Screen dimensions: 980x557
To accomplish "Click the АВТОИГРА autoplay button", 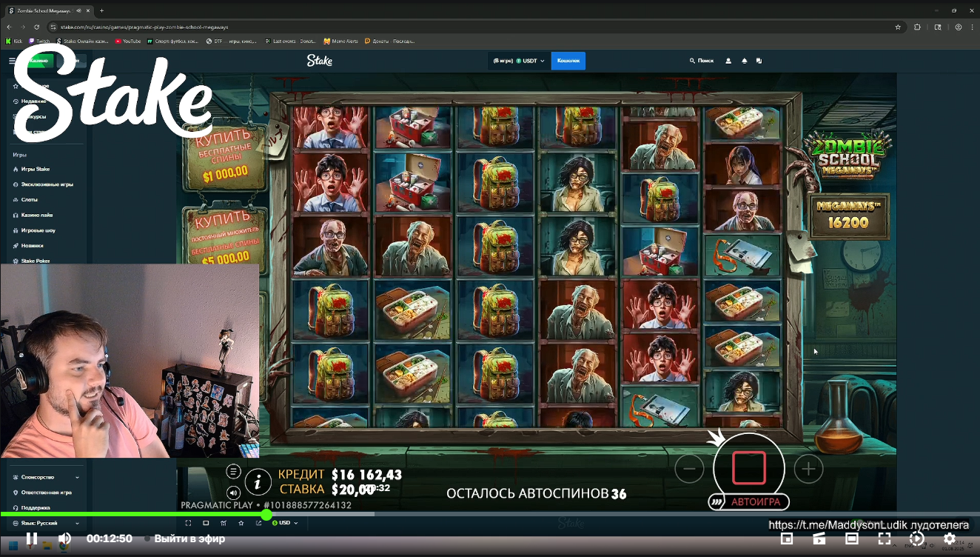I will pyautogui.click(x=749, y=501).
